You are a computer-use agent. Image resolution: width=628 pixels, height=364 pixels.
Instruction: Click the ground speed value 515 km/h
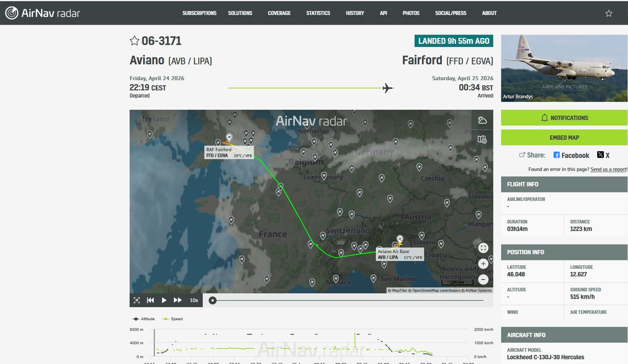tap(581, 297)
